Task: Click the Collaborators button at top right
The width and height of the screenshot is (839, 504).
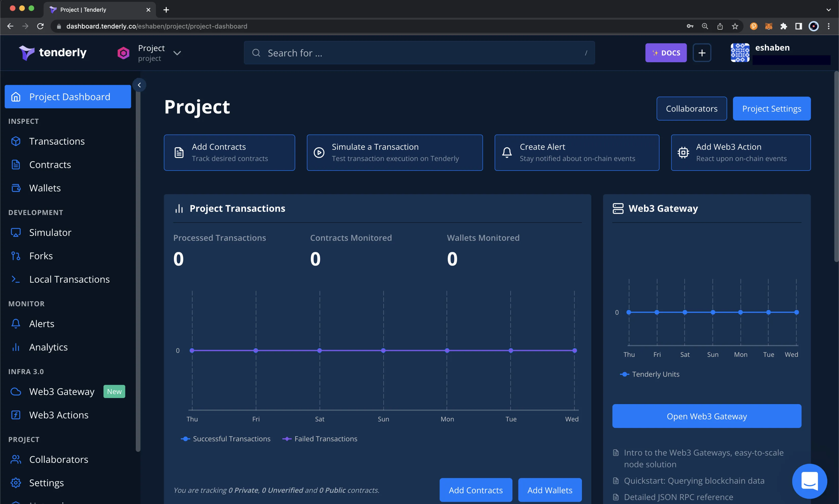Action: pos(692,109)
